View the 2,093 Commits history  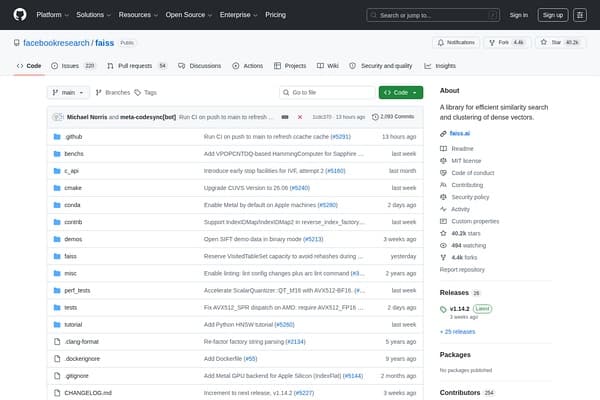pos(393,117)
